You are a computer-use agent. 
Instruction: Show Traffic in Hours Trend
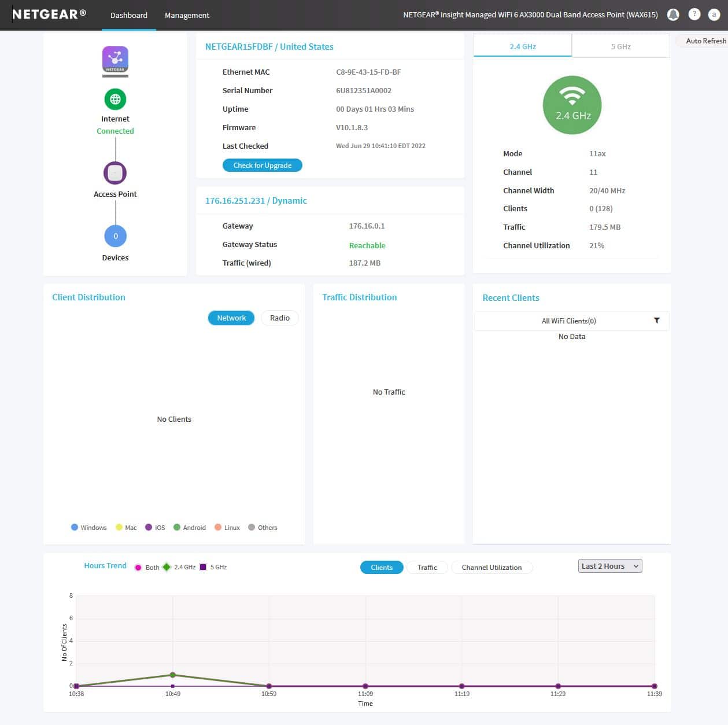pos(427,568)
